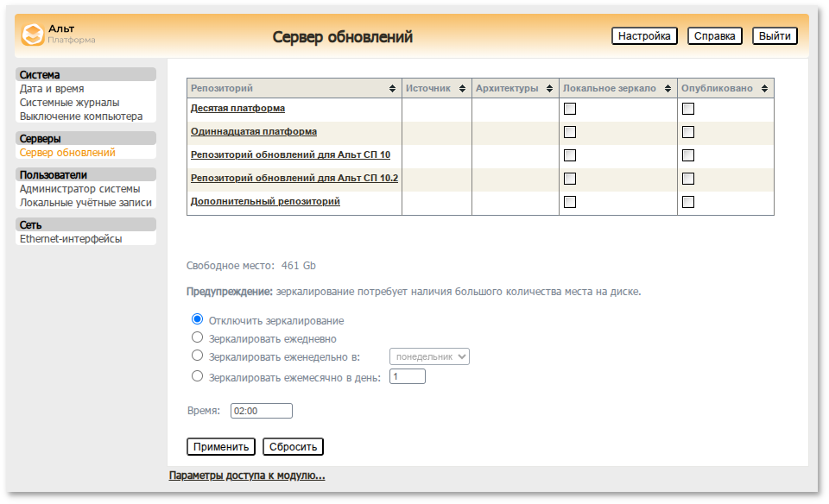Check Опубликовано for Дополнительный репозиторий
The height and width of the screenshot is (504, 829).
[687, 201]
